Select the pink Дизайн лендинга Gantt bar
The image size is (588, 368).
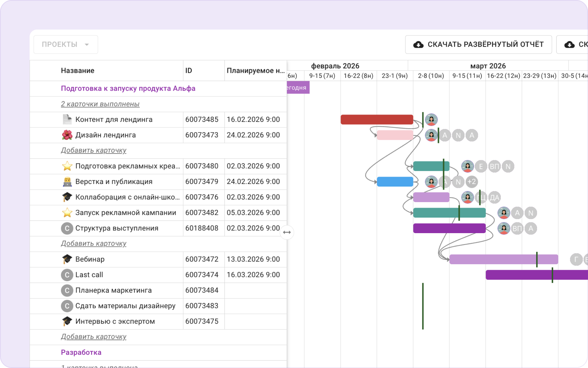(395, 135)
